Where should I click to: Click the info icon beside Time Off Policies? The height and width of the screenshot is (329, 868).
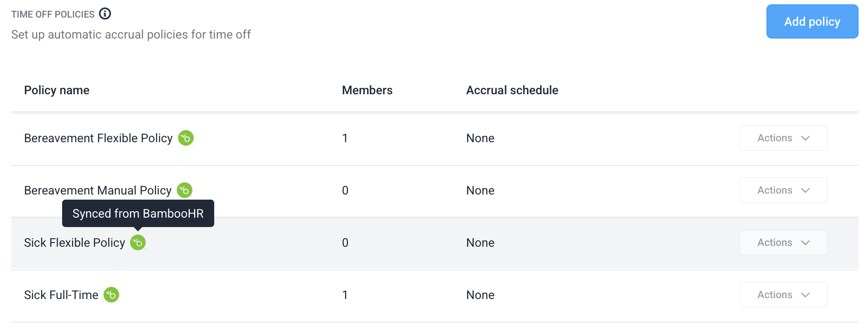105,14
